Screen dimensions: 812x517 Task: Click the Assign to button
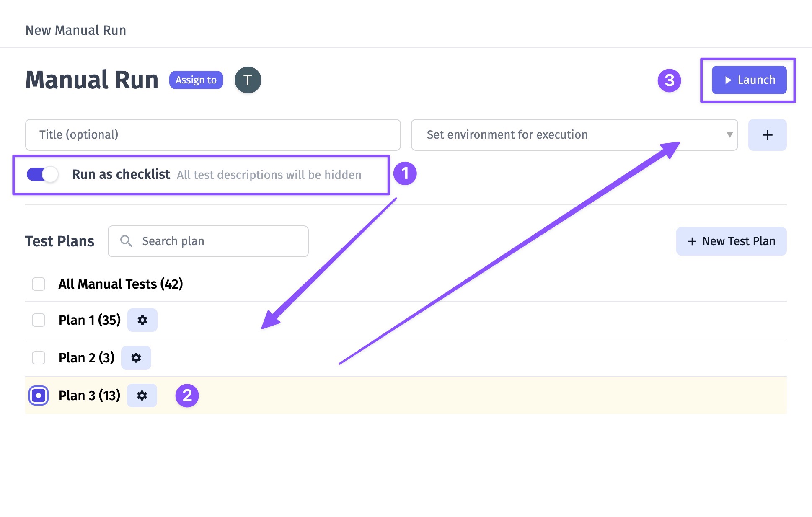[197, 80]
